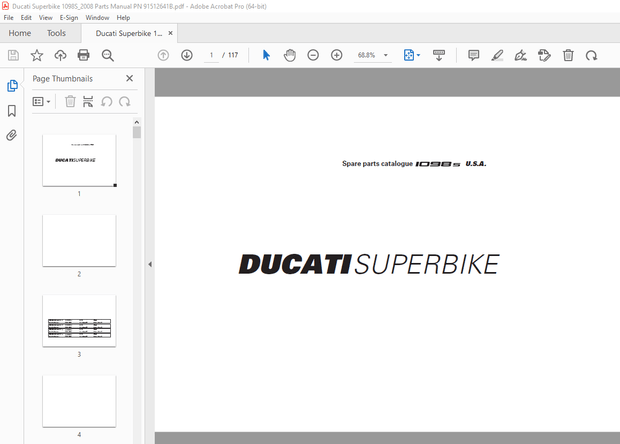Click the print pages icon in thumbnails panel
Viewport: 620px width, 444px height.
click(88, 102)
